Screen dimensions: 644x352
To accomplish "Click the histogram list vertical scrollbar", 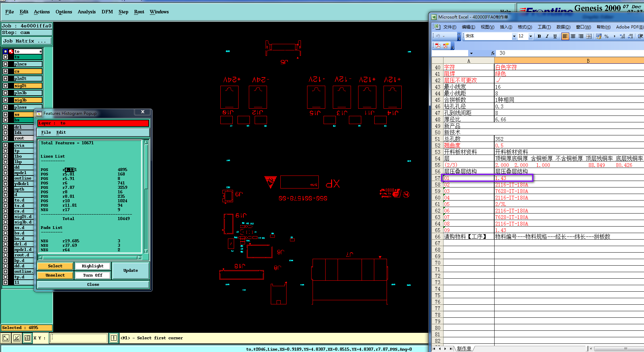I will (x=146, y=196).
